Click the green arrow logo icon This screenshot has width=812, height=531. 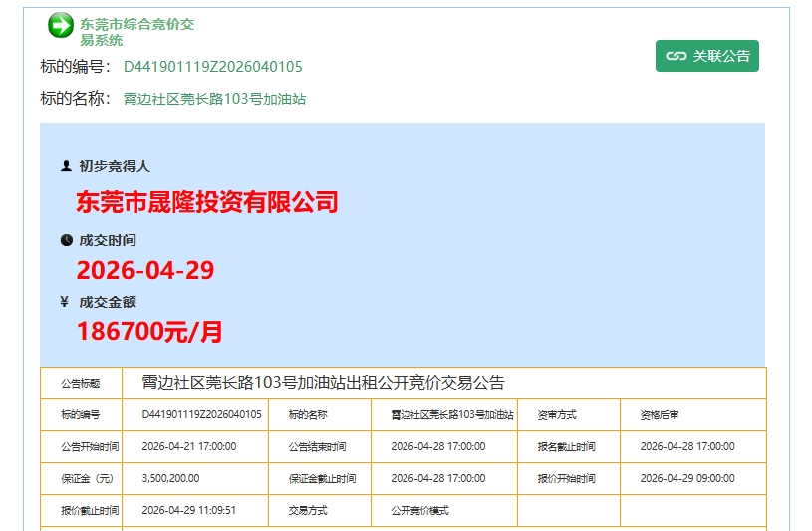pyautogui.click(x=61, y=26)
